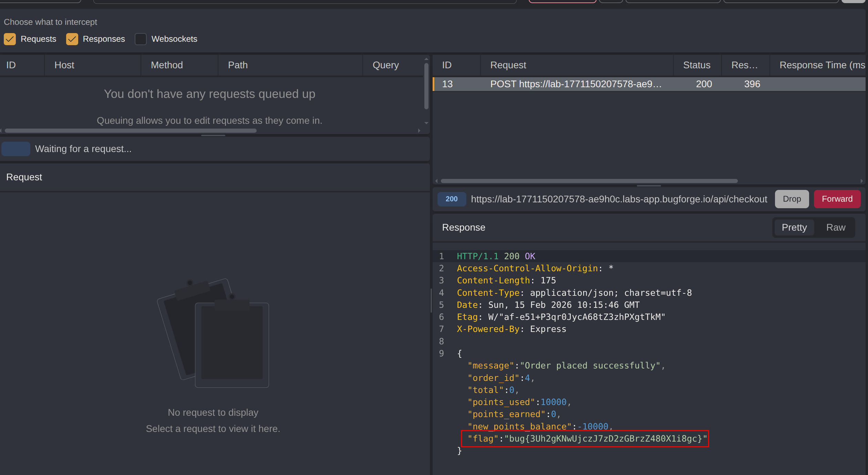The image size is (868, 475).
Task: Switch to the Raw response view
Action: [x=835, y=228]
